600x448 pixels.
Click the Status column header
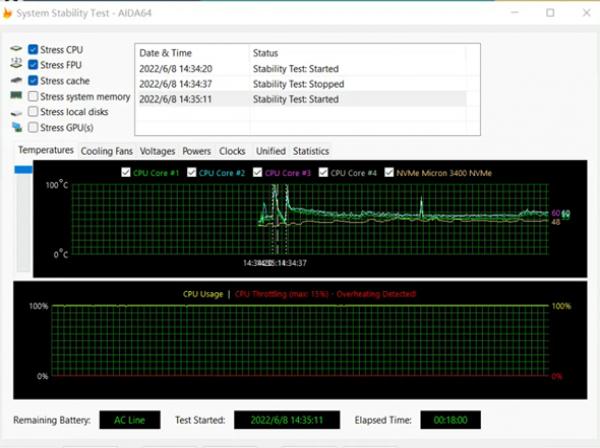click(358, 53)
